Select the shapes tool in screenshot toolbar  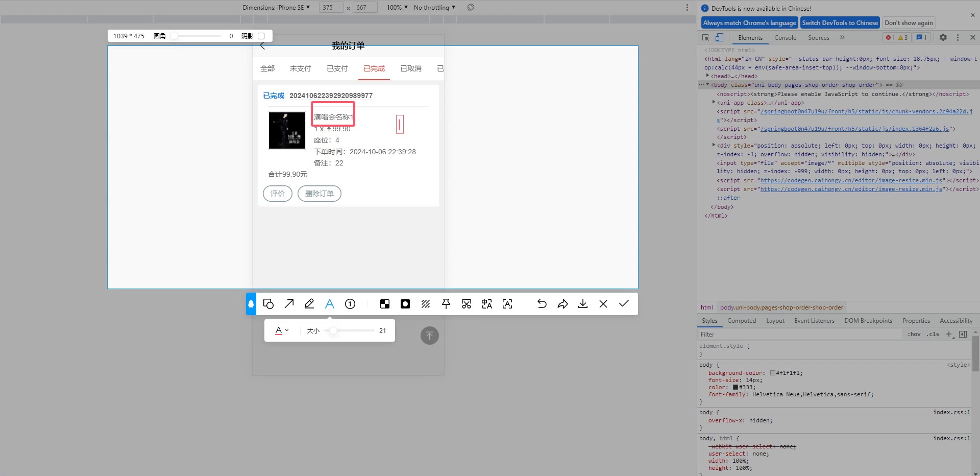(268, 304)
